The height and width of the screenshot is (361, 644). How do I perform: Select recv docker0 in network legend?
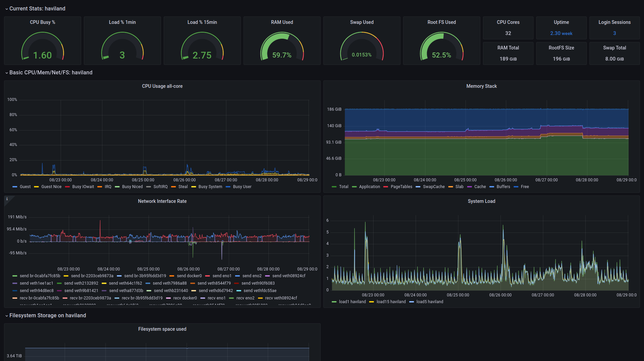click(x=185, y=298)
